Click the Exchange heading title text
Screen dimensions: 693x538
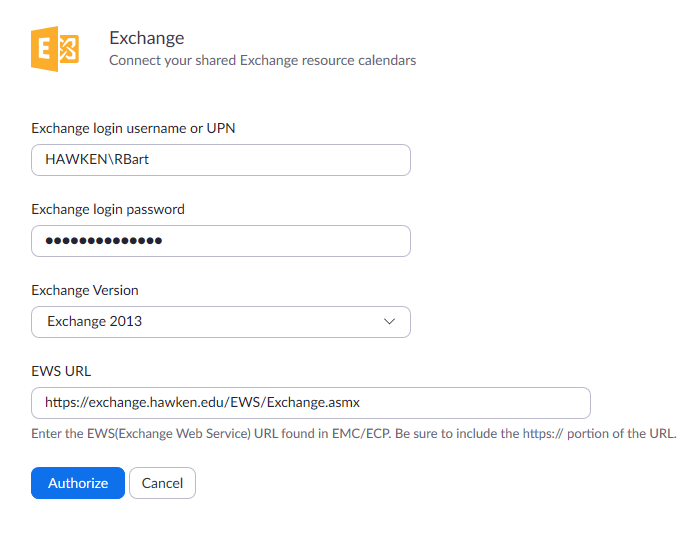point(147,38)
